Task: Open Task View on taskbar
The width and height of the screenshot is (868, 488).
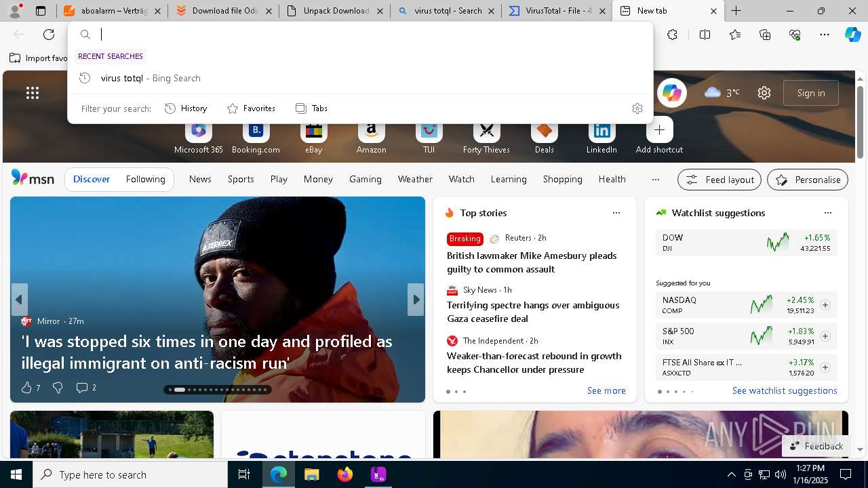Action: 244,474
